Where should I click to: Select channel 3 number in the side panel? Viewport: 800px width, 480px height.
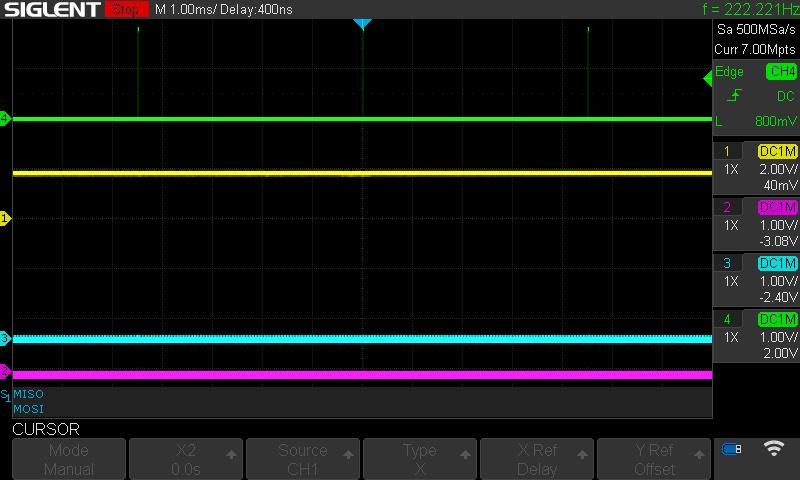coord(727,263)
